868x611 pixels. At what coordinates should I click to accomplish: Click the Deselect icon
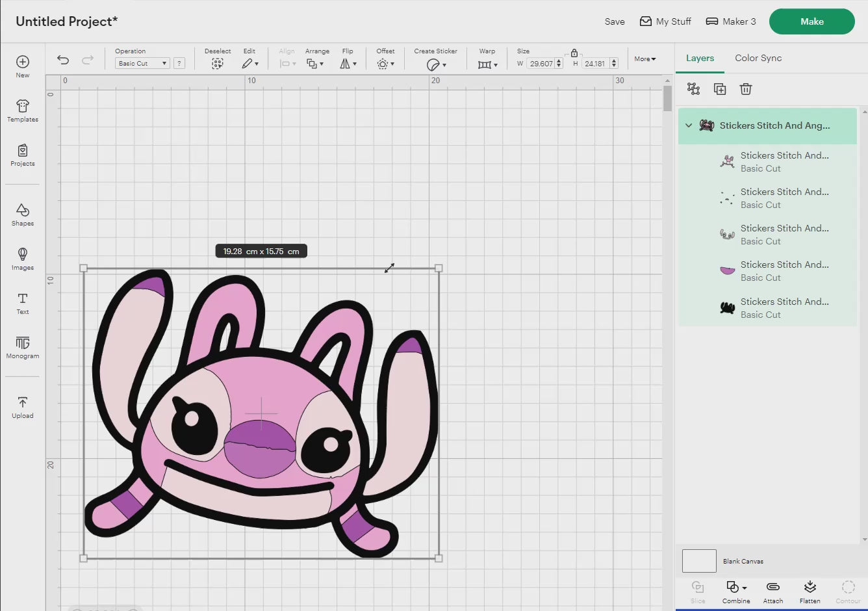point(218,64)
